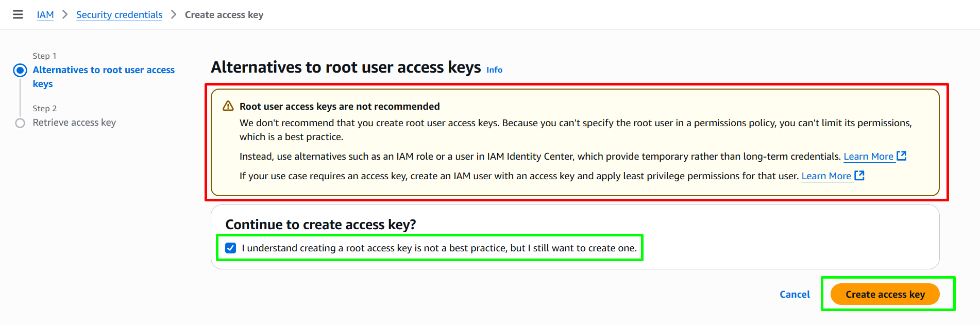This screenshot has height=325, width=980.
Task: Click the warning triangle icon
Action: coord(228,106)
